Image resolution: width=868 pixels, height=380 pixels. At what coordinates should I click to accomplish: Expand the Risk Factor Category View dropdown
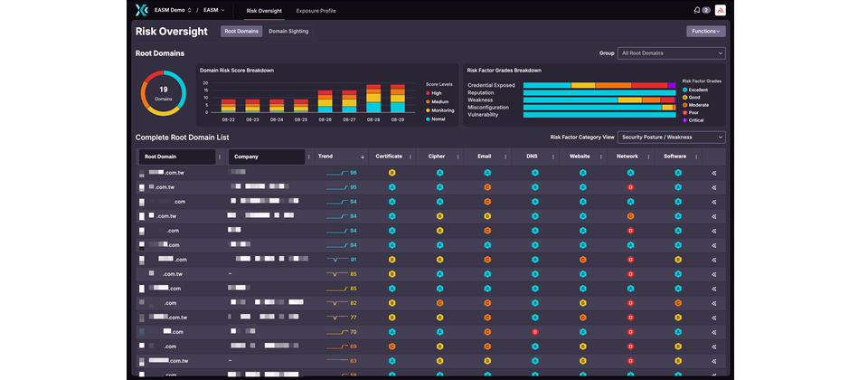[671, 138]
